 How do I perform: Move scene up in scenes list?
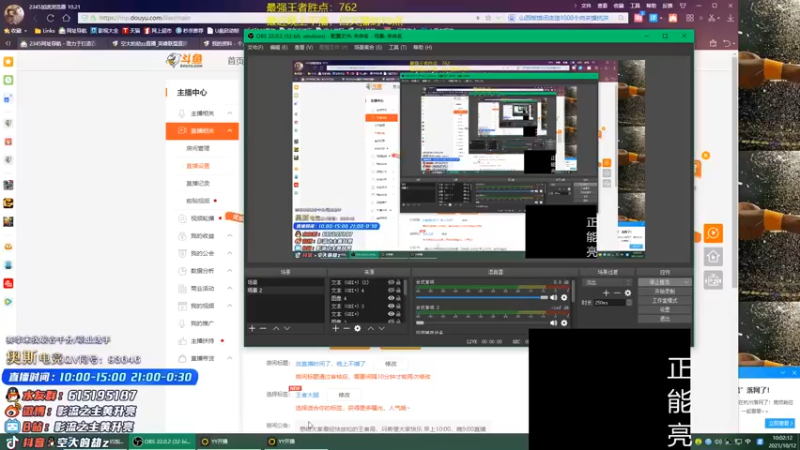[x=276, y=329]
